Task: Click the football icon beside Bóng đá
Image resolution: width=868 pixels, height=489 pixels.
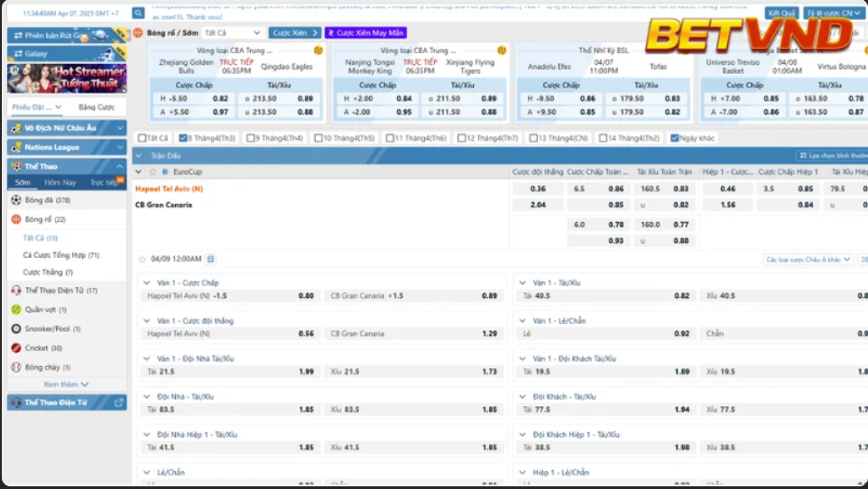Action: (16, 200)
